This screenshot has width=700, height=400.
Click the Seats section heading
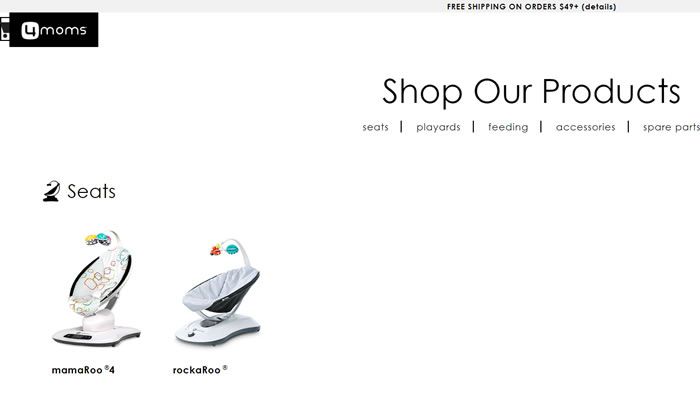click(x=92, y=192)
